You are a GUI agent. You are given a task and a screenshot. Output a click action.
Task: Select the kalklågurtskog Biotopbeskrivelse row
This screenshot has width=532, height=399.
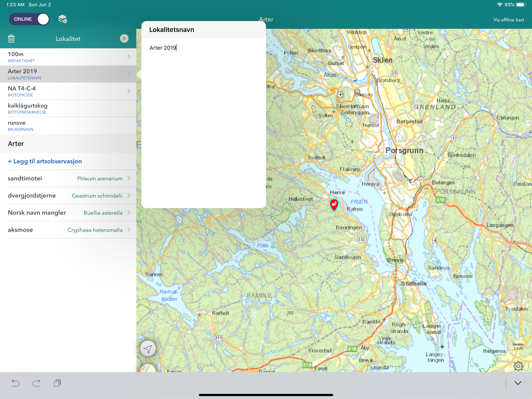pos(68,108)
